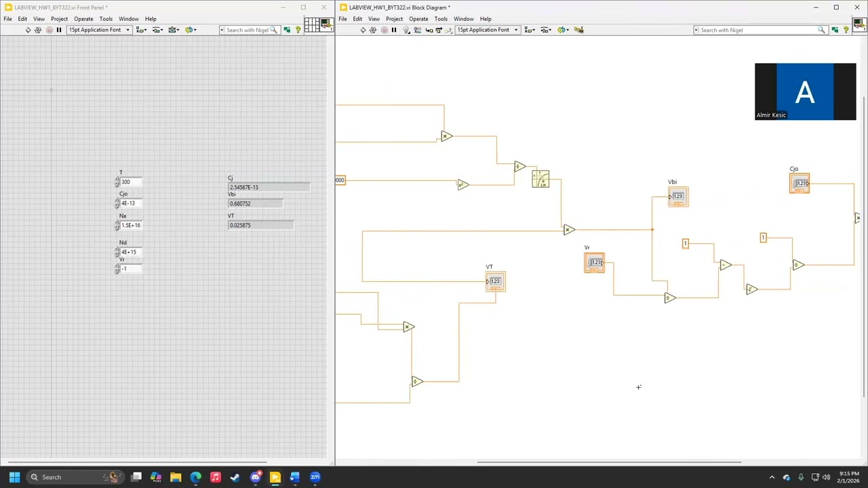
Task: Click Run arrow in Front Panel toolbar
Action: tap(28, 30)
